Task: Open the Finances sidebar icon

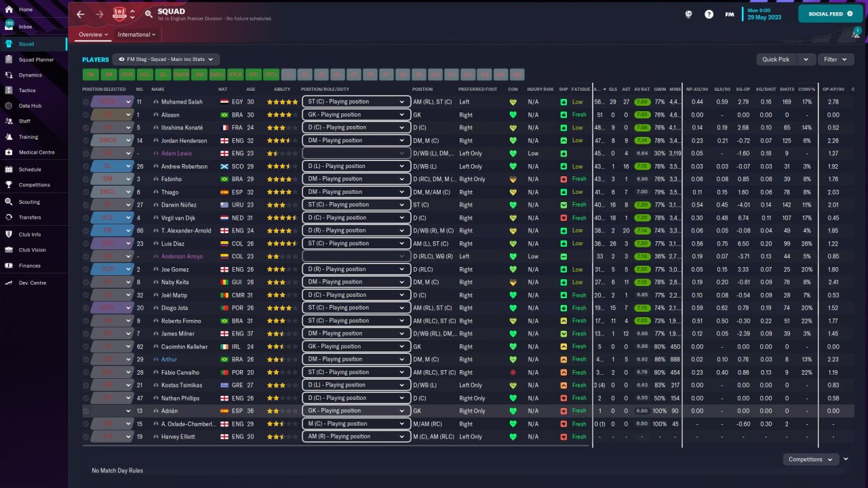Action: click(9, 266)
